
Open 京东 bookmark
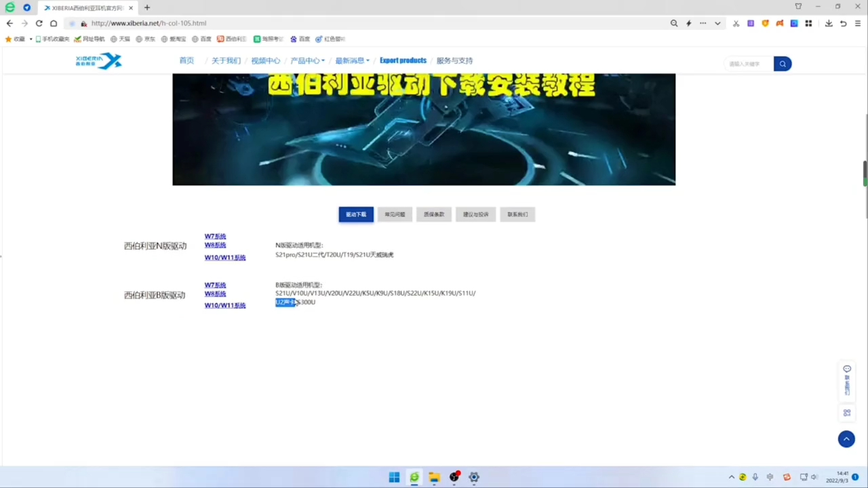tap(145, 39)
